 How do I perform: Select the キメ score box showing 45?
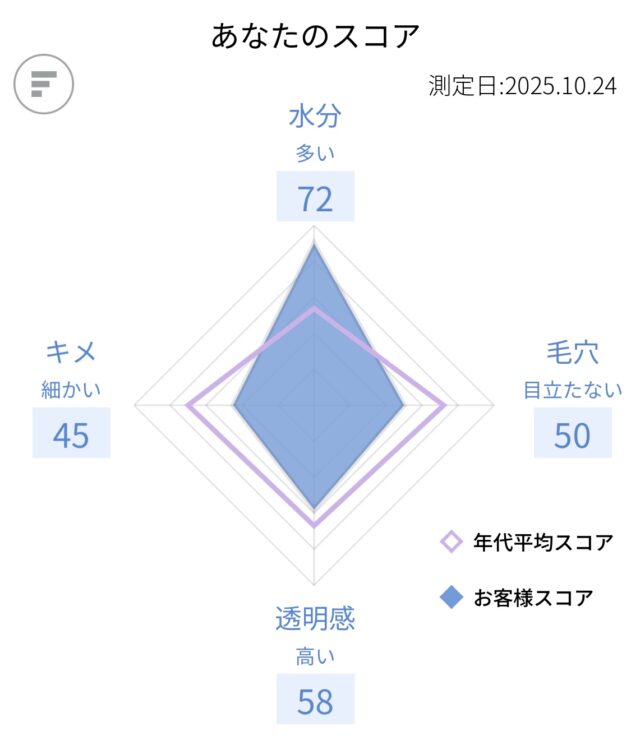[x=71, y=435]
